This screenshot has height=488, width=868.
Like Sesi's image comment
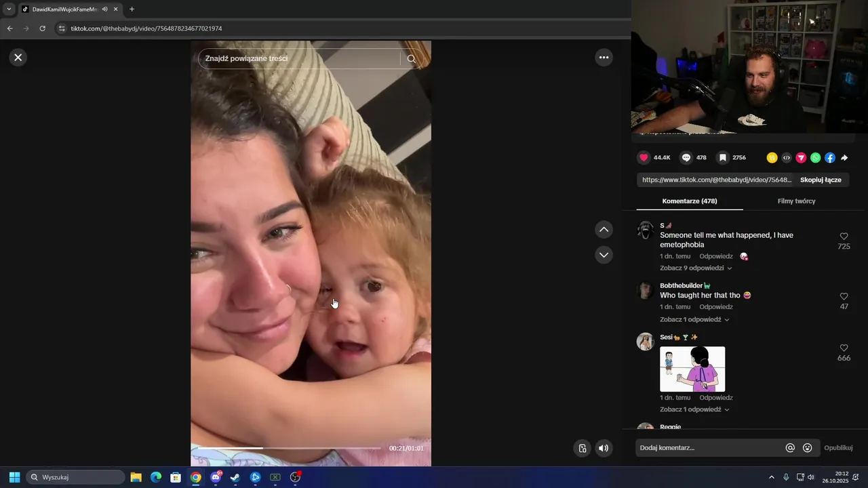point(844,348)
